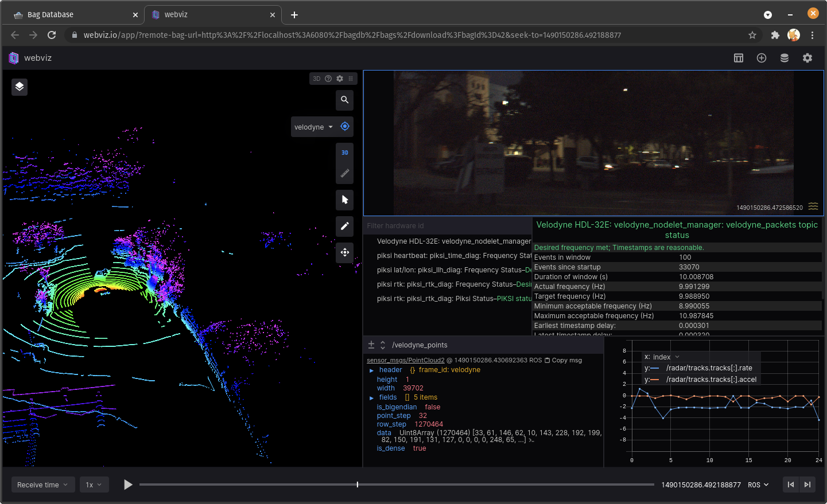
Task: Open the 3D panel settings gear
Action: coord(340,79)
